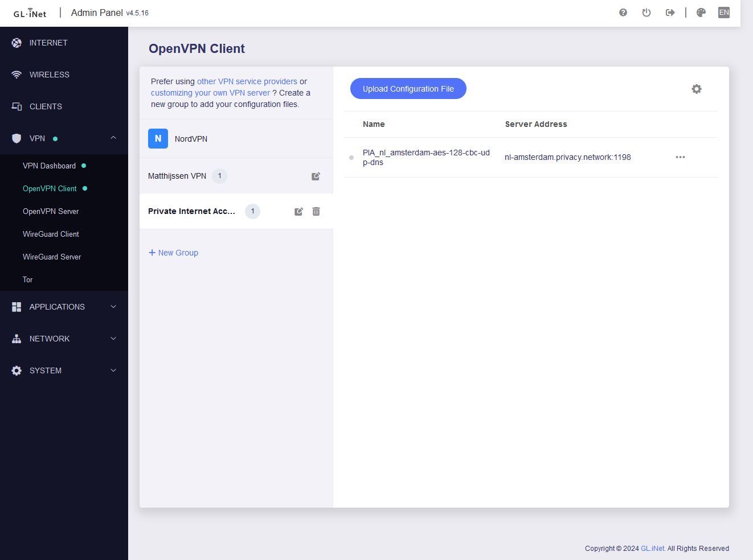Image resolution: width=753 pixels, height=560 pixels.
Task: Open WireGuard Client menu item
Action: click(51, 234)
